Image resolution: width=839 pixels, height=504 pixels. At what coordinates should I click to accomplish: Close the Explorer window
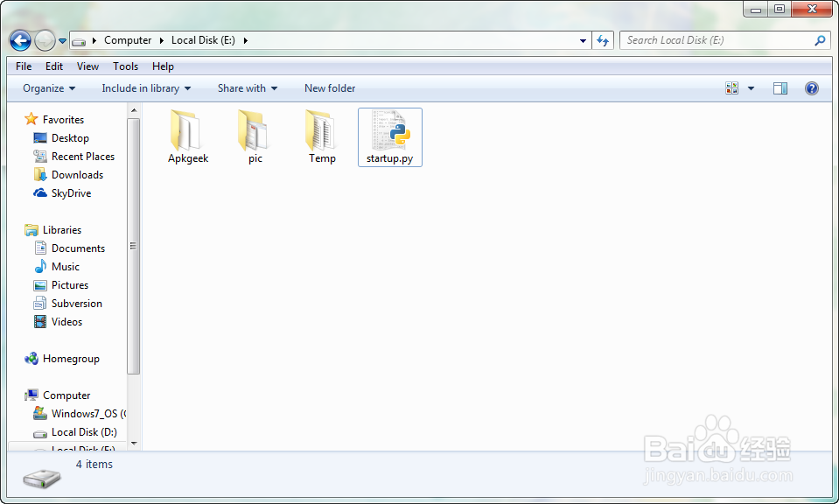pos(812,9)
